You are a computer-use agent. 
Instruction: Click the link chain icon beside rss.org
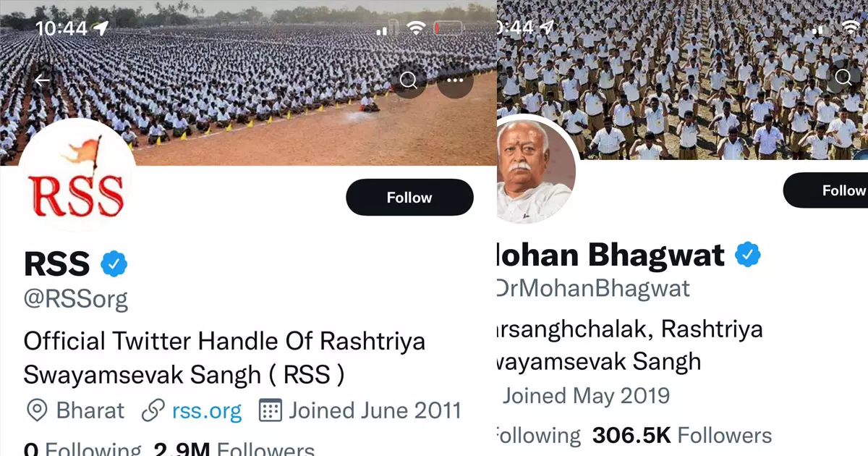click(153, 411)
